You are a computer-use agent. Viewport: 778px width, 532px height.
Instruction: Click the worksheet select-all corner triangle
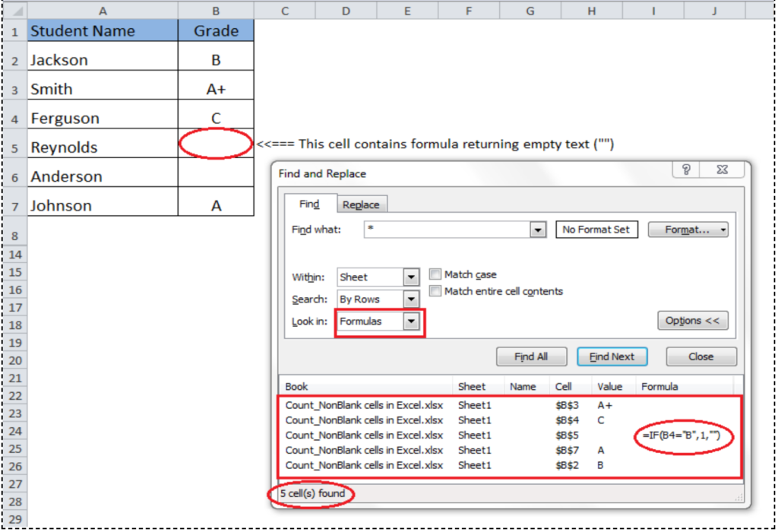(19, 10)
